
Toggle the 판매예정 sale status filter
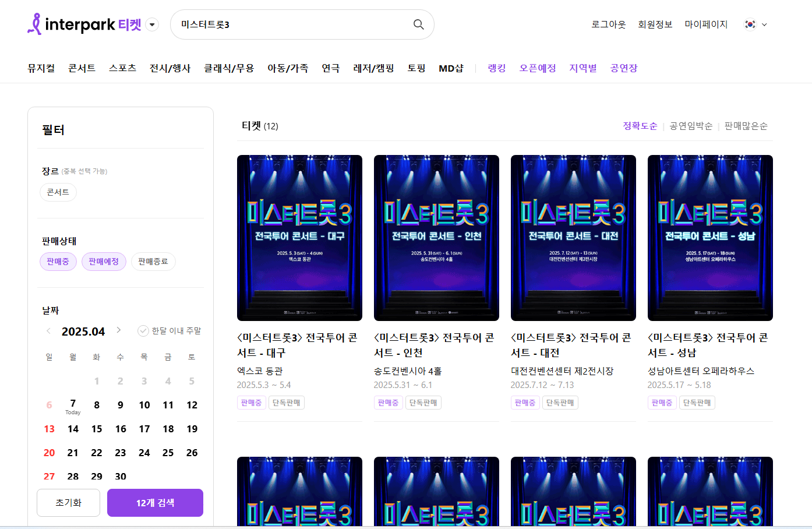[x=104, y=261]
